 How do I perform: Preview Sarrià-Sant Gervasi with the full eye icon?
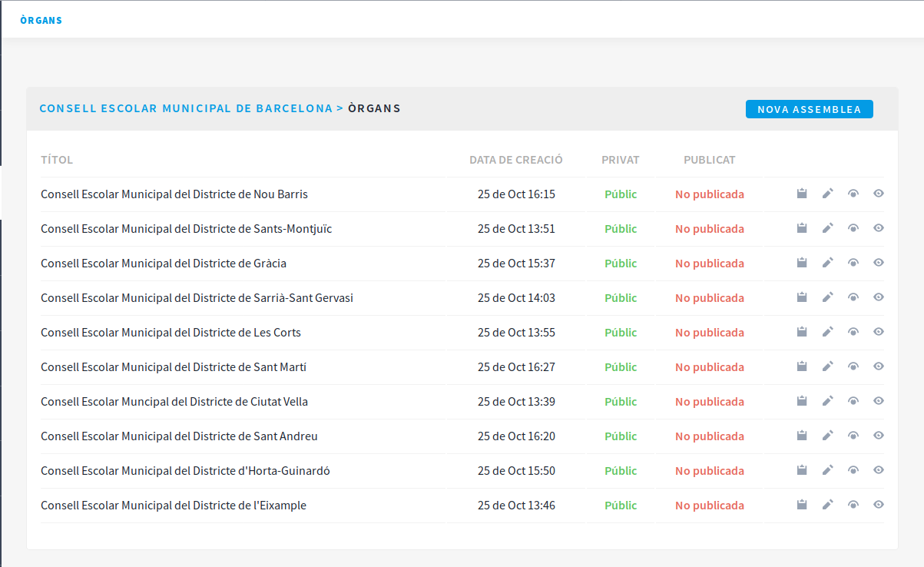point(879,297)
